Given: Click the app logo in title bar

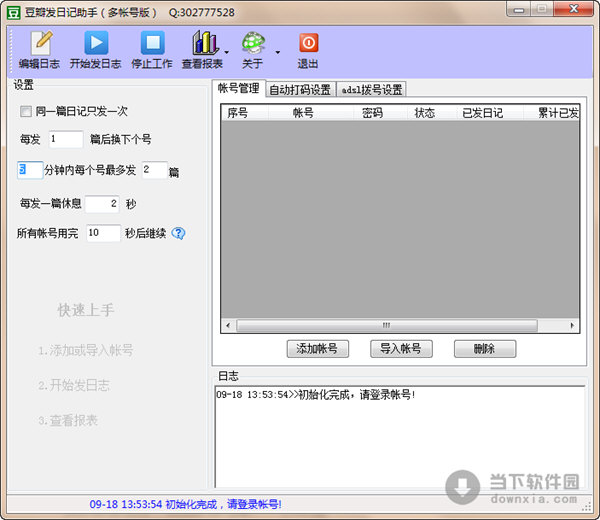Looking at the screenshot, I should tap(13, 13).
